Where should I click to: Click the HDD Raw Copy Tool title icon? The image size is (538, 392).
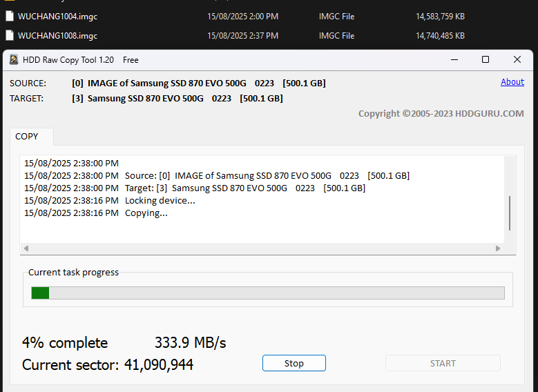[x=14, y=59]
